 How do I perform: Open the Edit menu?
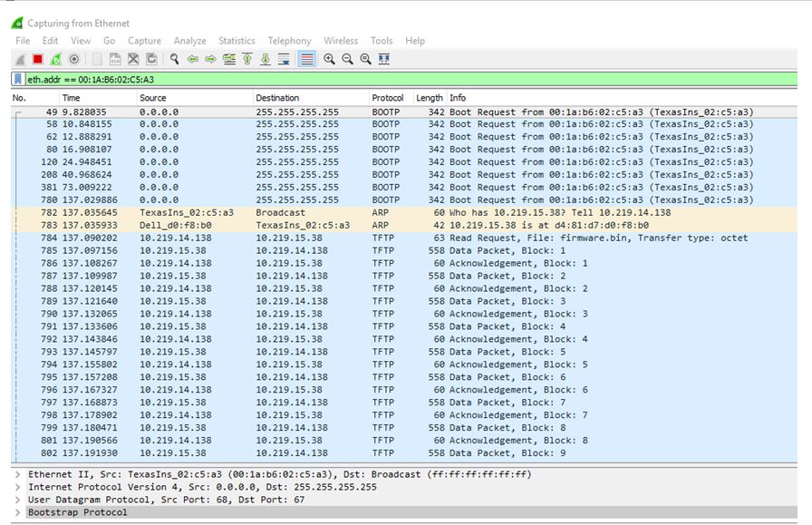tap(50, 41)
